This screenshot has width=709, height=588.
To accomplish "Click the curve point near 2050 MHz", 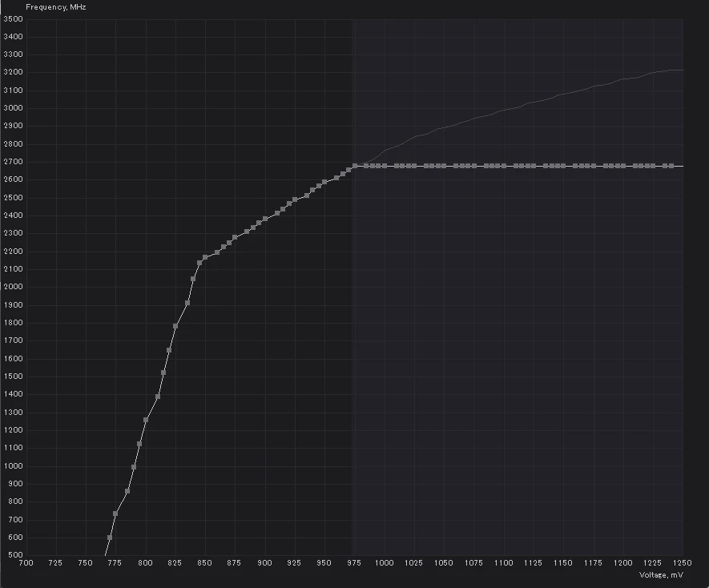I will pyautogui.click(x=193, y=279).
